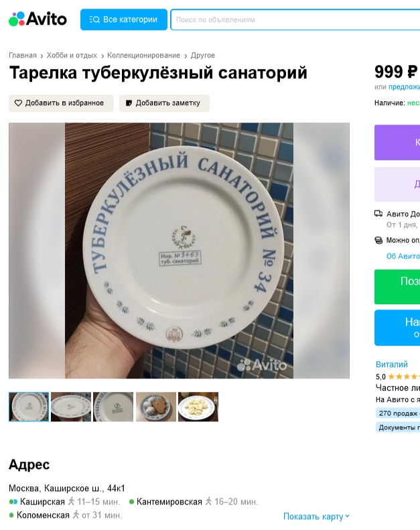Click the heart icon to favorite listing
The image size is (420, 530).
point(18,103)
